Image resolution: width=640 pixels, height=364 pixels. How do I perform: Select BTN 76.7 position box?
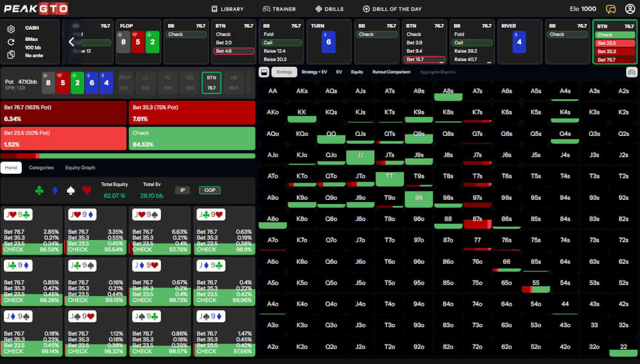211,83
